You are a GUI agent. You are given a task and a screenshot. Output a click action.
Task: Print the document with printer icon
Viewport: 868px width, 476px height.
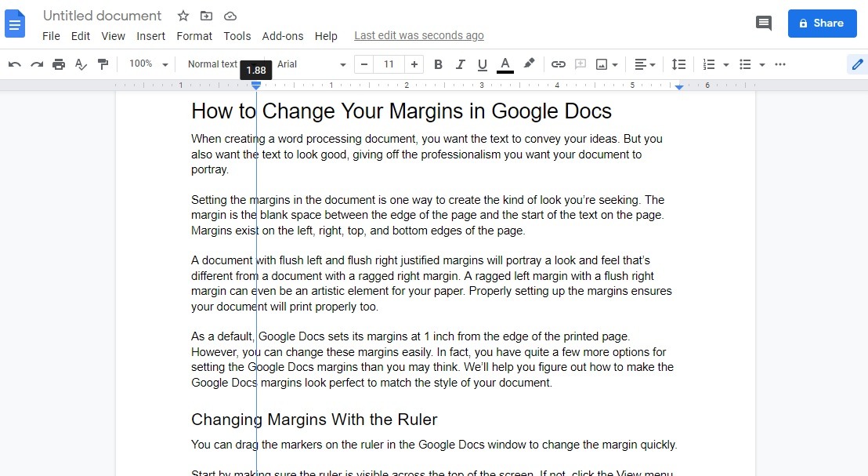coord(59,64)
